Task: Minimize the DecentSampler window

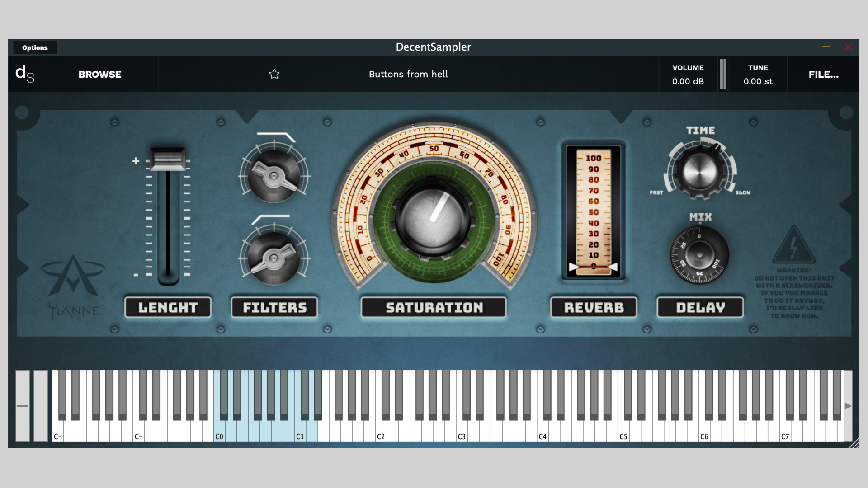Action: tap(826, 47)
